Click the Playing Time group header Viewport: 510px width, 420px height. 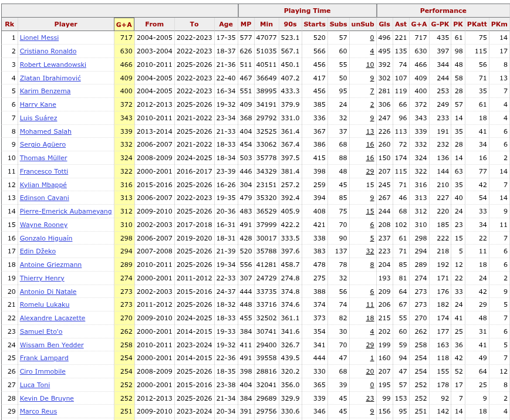pyautogui.click(x=308, y=11)
